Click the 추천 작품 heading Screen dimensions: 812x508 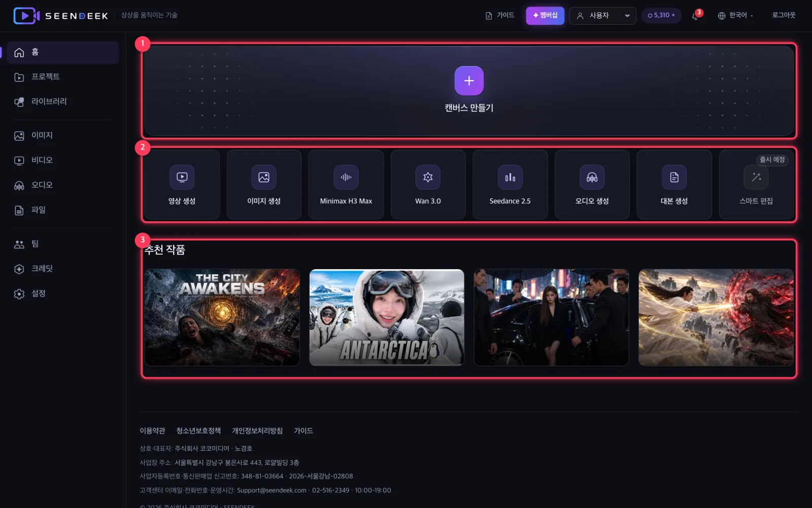(x=165, y=250)
